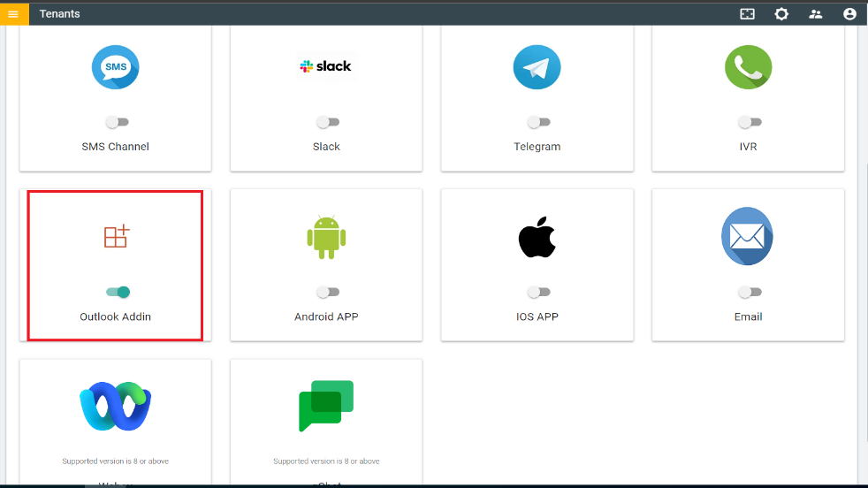Click the Webex logo icon
The height and width of the screenshot is (488, 868).
[115, 406]
